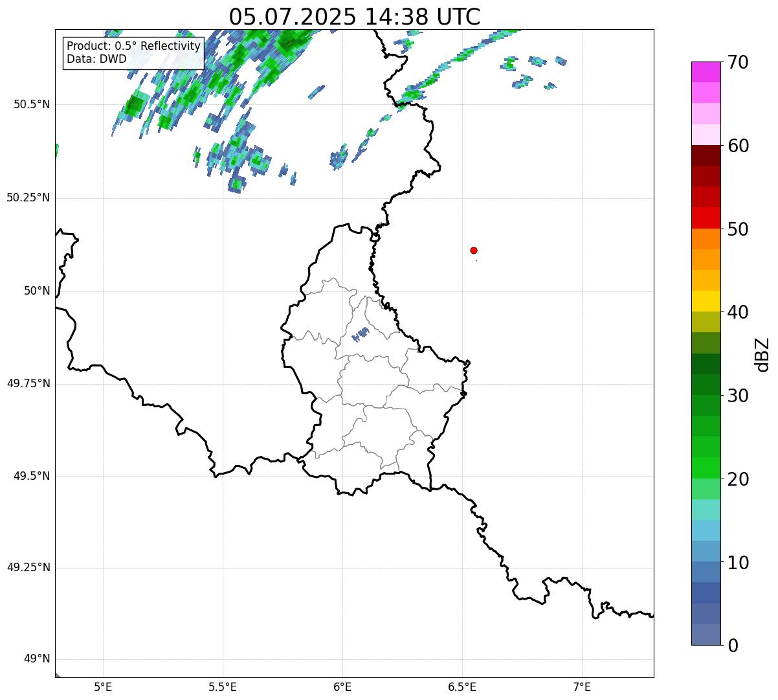Click the 50°N latitude label
The image size is (778, 700).
[x=38, y=291]
